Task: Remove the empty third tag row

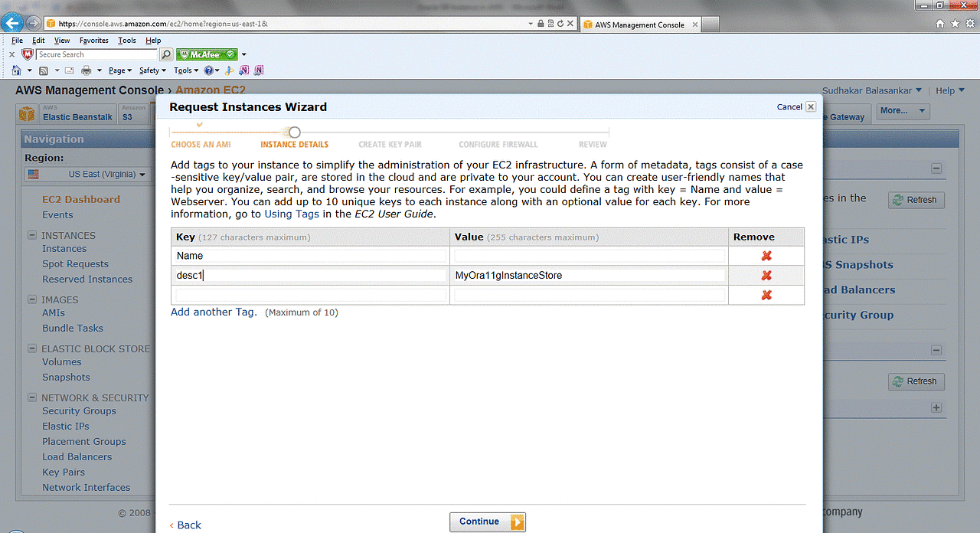Action: click(766, 296)
